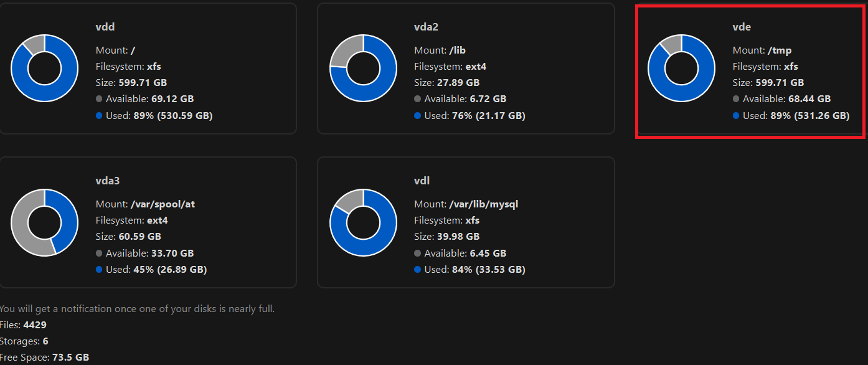Image resolution: width=868 pixels, height=365 pixels.
Task: Click the blue Used dot in vdd card
Action: point(99,115)
